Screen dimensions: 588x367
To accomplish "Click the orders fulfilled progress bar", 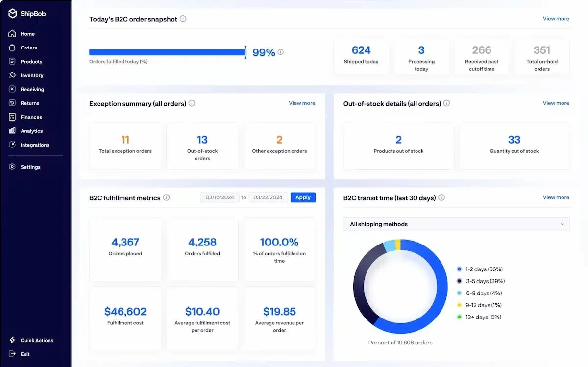I will [168, 52].
